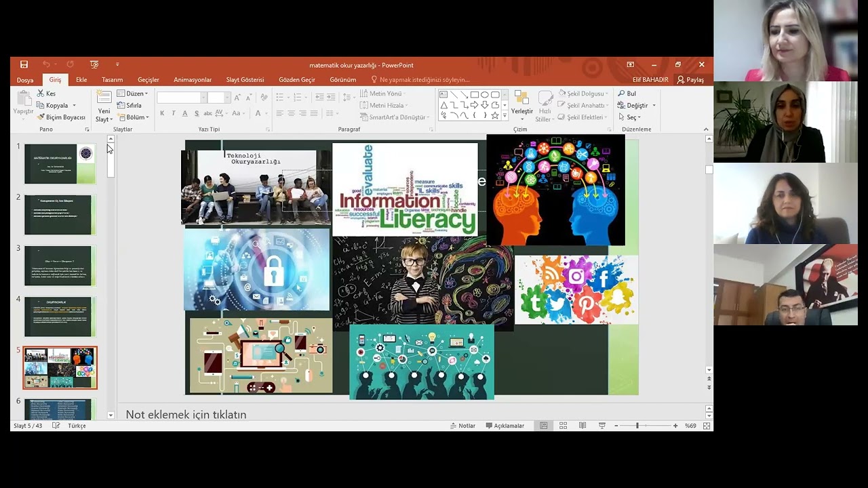Toggle normal view button in status bar

pyautogui.click(x=544, y=426)
